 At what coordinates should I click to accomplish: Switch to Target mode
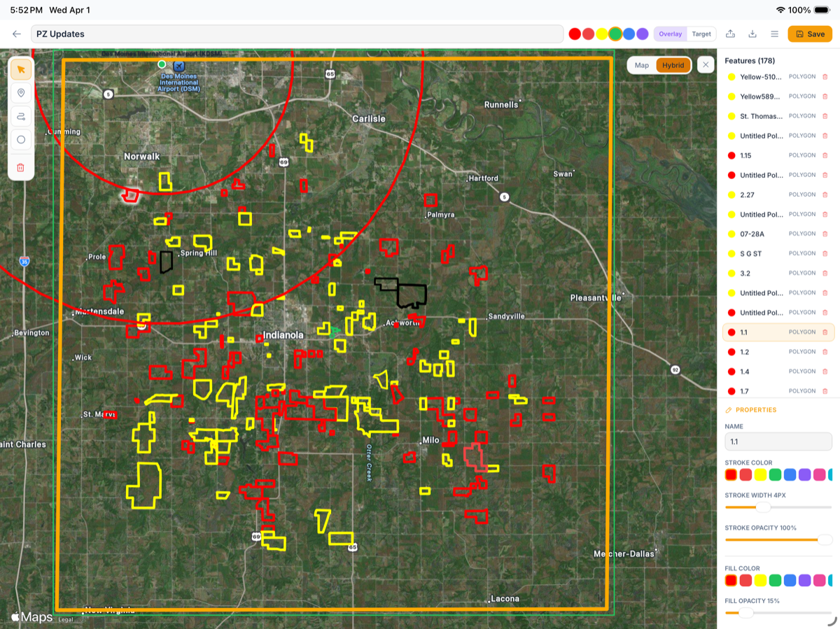coord(701,34)
